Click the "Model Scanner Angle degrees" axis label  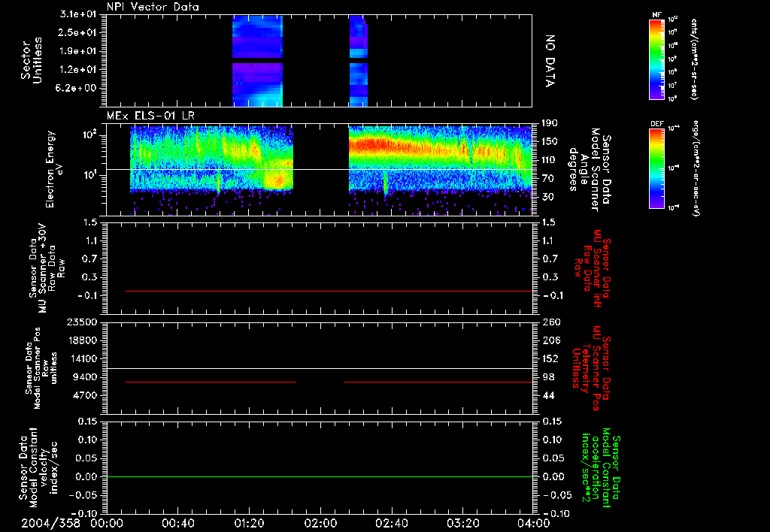(589, 170)
